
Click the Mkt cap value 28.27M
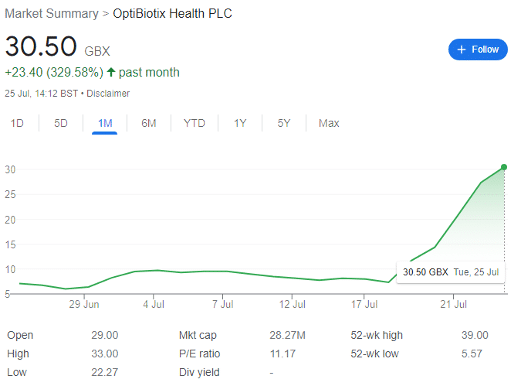pyautogui.click(x=287, y=335)
